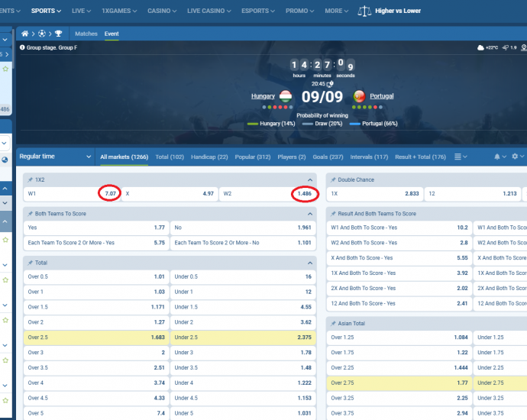Bet on W1 at odds 7.07
This screenshot has width=527, height=420.
pos(72,194)
